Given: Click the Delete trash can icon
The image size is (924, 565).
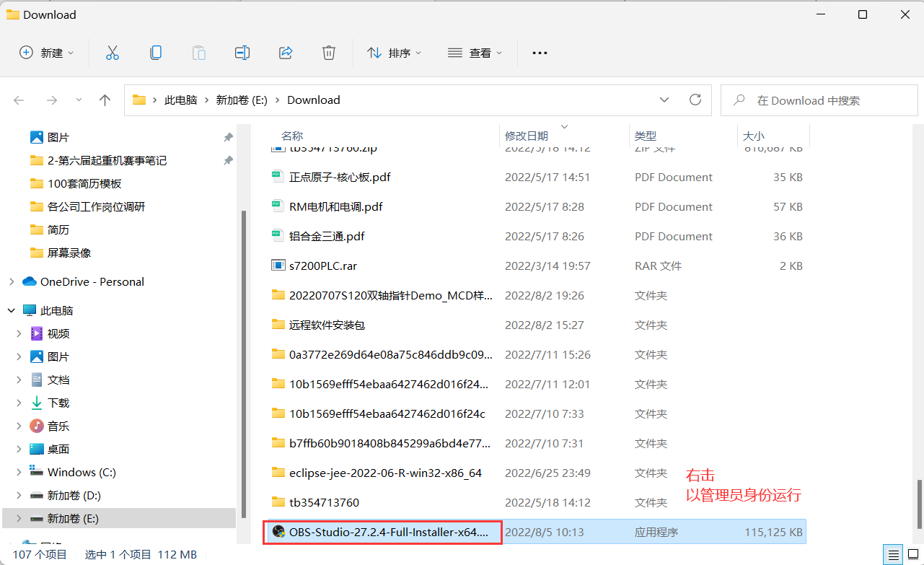Looking at the screenshot, I should (329, 53).
